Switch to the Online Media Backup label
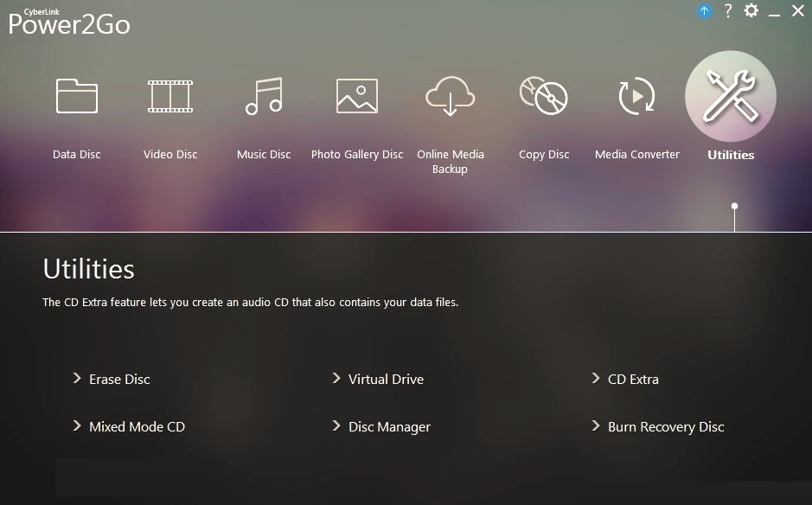This screenshot has width=812, height=505. pyautogui.click(x=451, y=162)
